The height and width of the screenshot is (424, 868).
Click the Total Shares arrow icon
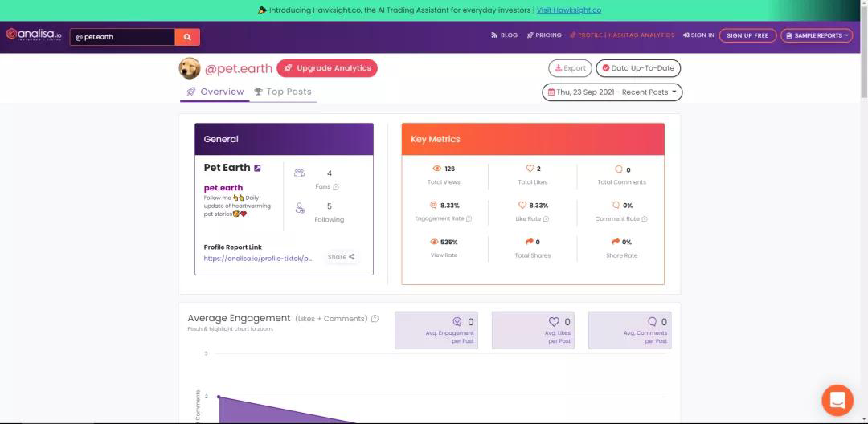(529, 242)
